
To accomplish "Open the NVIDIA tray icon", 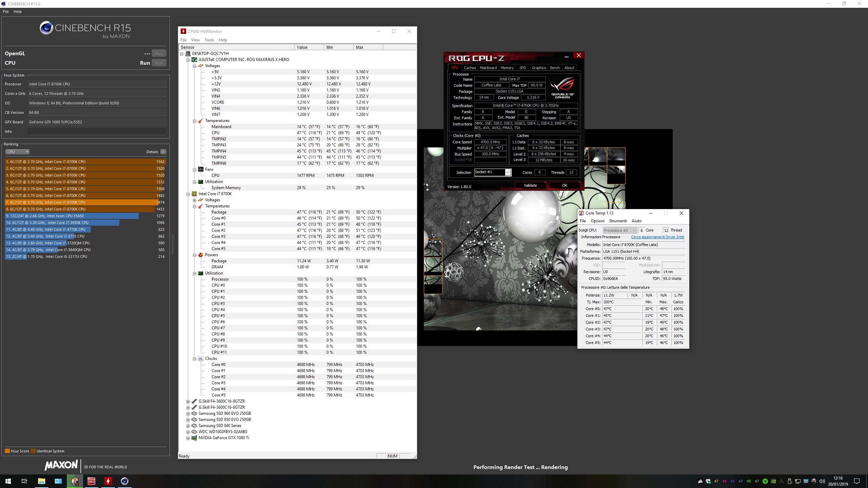I will tap(773, 481).
